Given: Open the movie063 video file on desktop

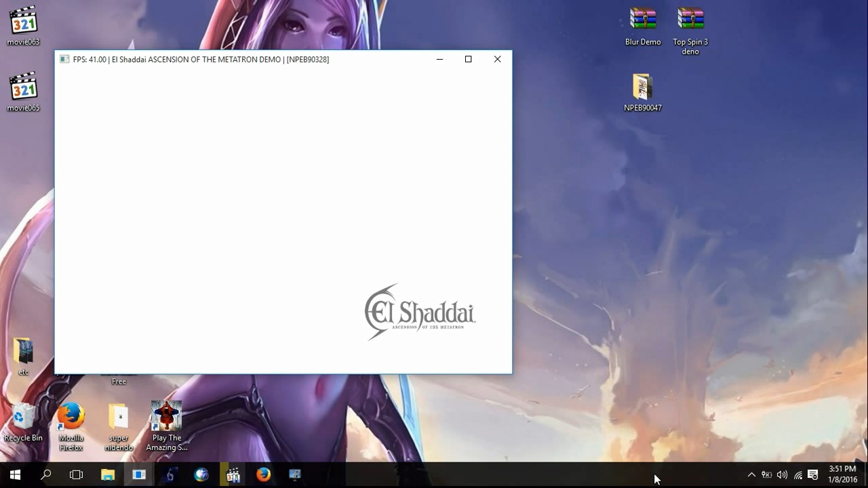Looking at the screenshot, I should [24, 22].
